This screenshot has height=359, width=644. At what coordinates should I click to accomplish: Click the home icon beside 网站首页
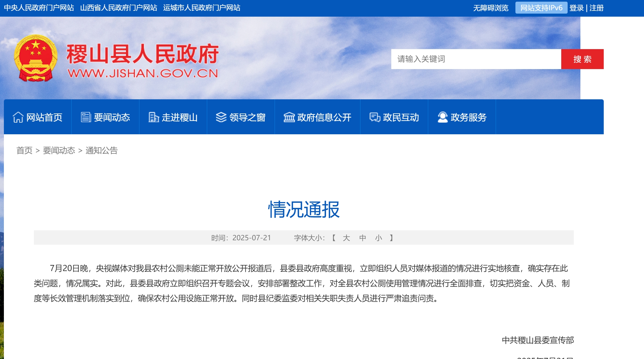tap(18, 117)
